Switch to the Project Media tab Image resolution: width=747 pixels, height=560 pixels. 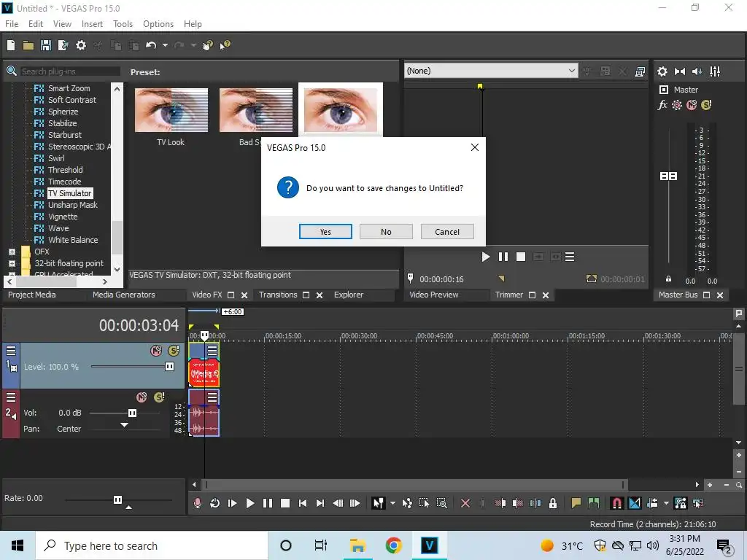32,295
